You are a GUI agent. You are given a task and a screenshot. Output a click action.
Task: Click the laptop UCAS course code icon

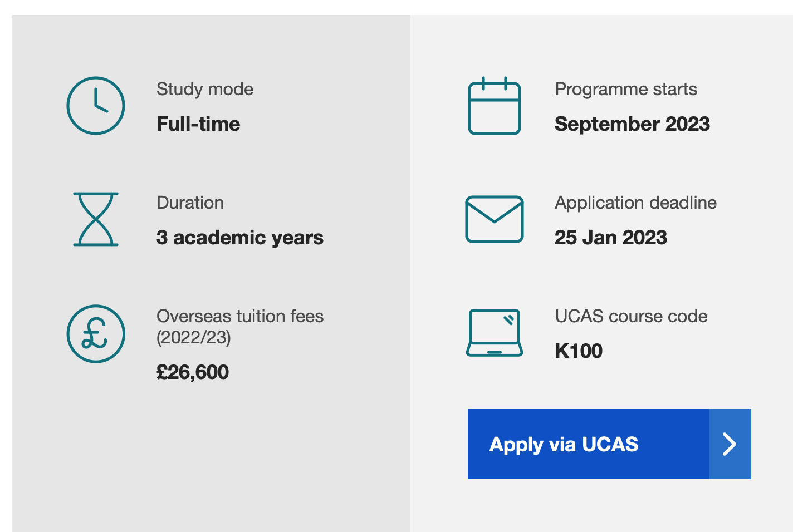[x=495, y=333]
